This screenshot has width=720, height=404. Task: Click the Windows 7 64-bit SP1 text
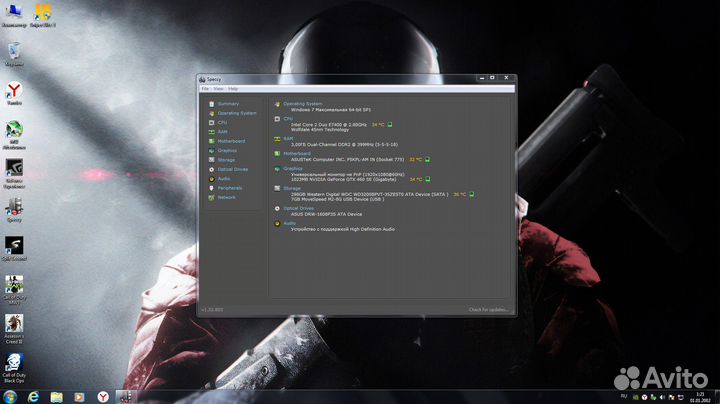pos(331,110)
